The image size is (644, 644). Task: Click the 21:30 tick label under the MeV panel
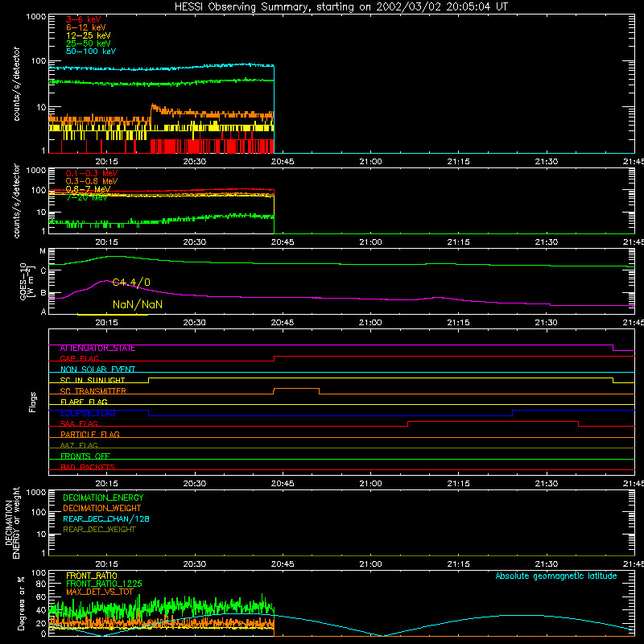[547, 242]
